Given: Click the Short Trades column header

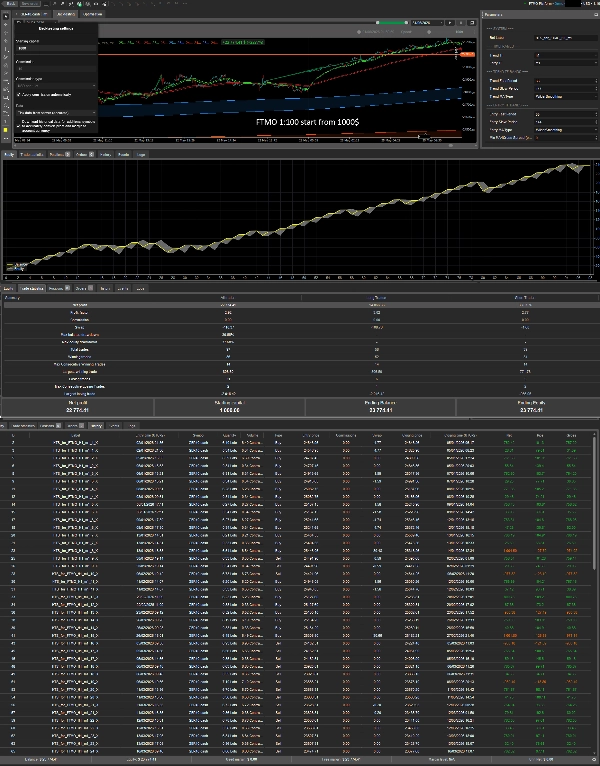Looking at the screenshot, I should coord(524,298).
